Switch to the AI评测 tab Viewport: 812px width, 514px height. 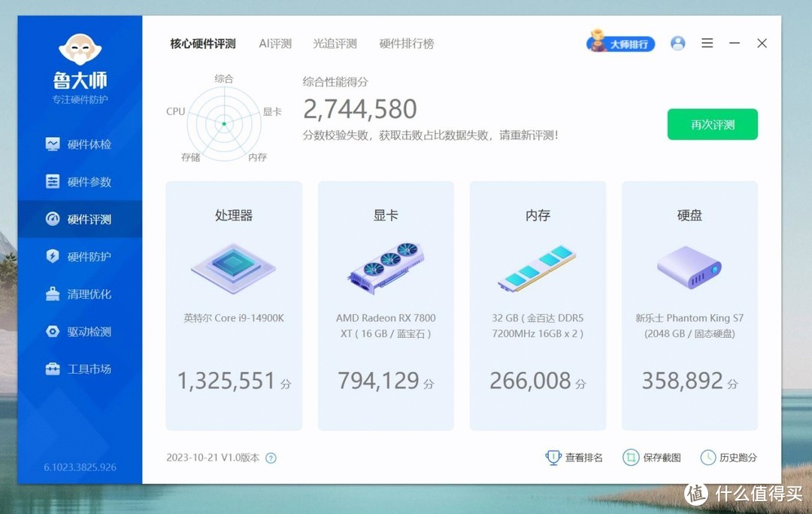(x=275, y=44)
